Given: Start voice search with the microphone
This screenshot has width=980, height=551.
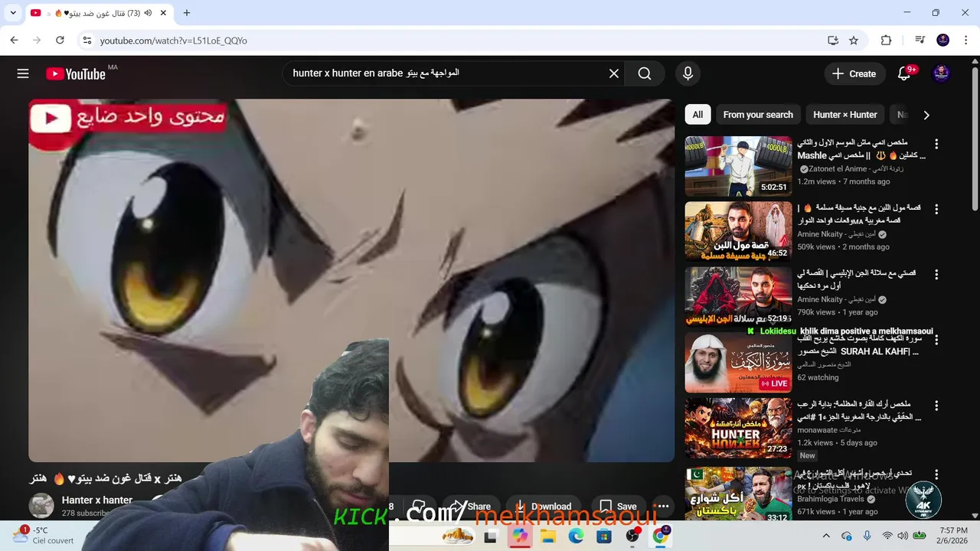Looking at the screenshot, I should [688, 73].
